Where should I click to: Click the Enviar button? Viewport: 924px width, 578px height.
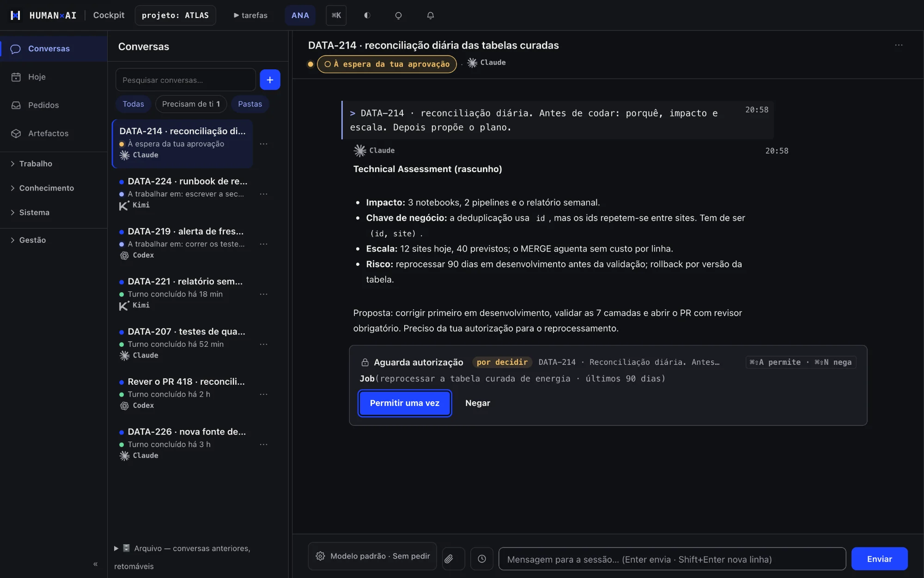pyautogui.click(x=879, y=559)
